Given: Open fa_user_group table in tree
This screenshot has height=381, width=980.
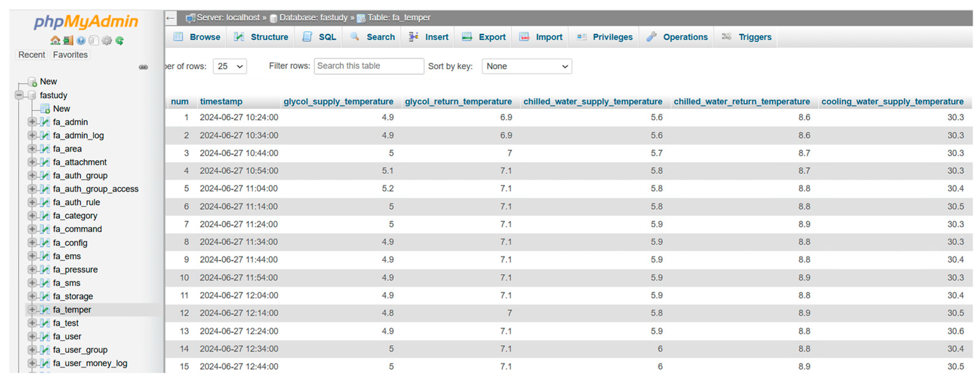Looking at the screenshot, I should click(x=80, y=350).
